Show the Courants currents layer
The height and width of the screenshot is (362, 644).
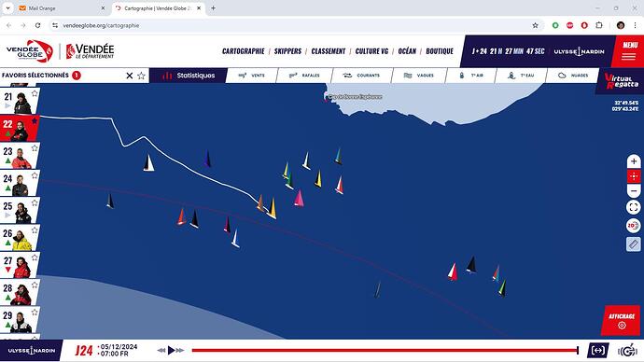[x=361, y=76]
